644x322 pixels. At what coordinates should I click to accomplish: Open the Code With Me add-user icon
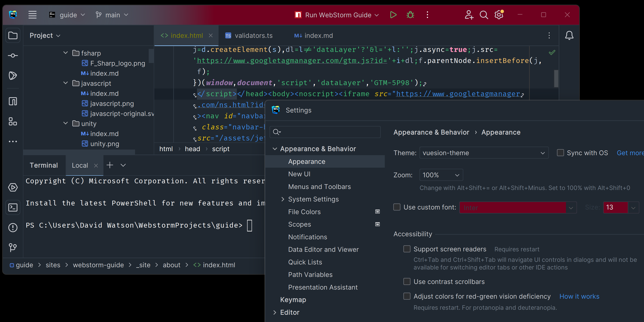pyautogui.click(x=469, y=15)
